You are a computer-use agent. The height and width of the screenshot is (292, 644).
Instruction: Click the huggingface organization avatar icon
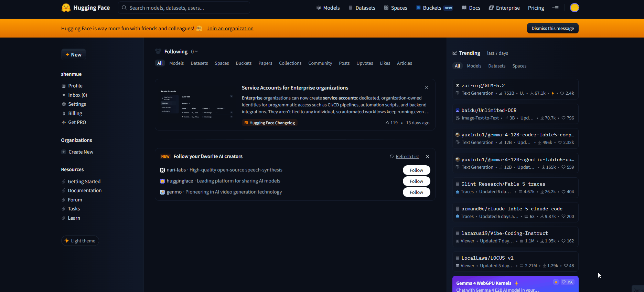click(x=162, y=181)
